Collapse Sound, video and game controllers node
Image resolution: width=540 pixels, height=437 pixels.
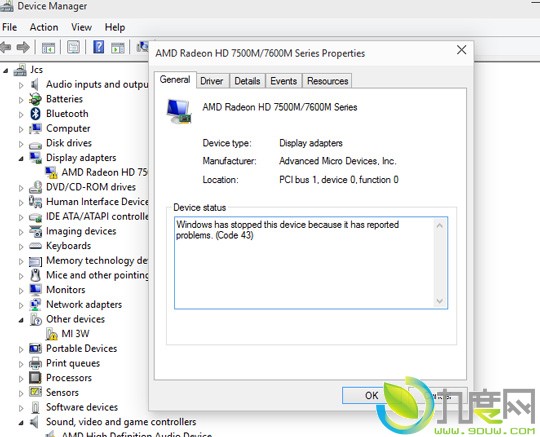coord(21,423)
